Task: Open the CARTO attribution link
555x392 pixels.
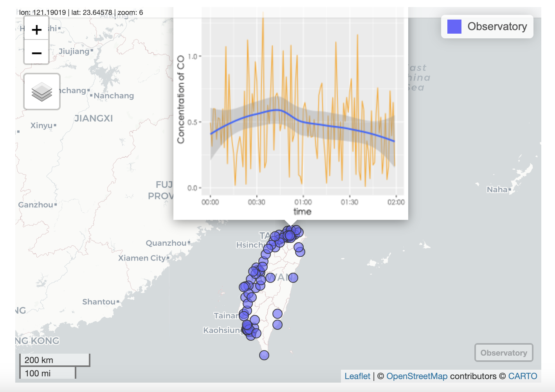Action: [x=523, y=376]
